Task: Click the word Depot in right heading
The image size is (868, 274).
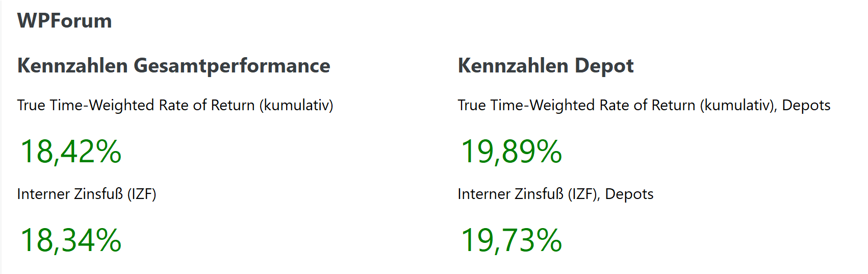Action: 604,66
